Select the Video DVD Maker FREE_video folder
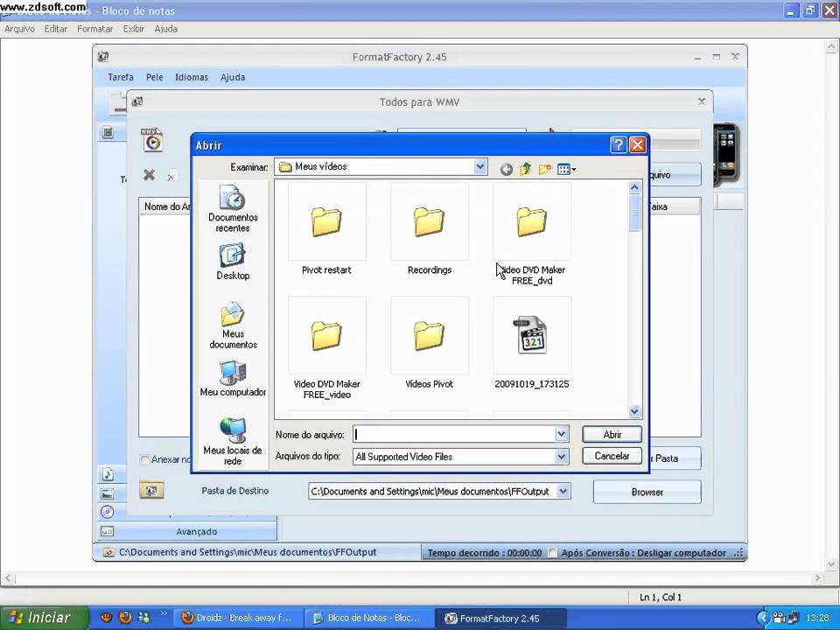Screen dimensions: 840x630 point(326,348)
